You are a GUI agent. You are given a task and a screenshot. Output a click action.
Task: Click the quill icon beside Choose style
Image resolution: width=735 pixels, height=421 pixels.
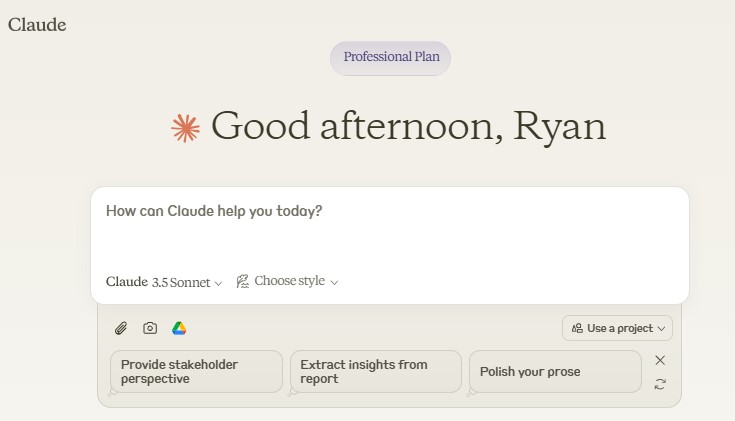click(242, 282)
